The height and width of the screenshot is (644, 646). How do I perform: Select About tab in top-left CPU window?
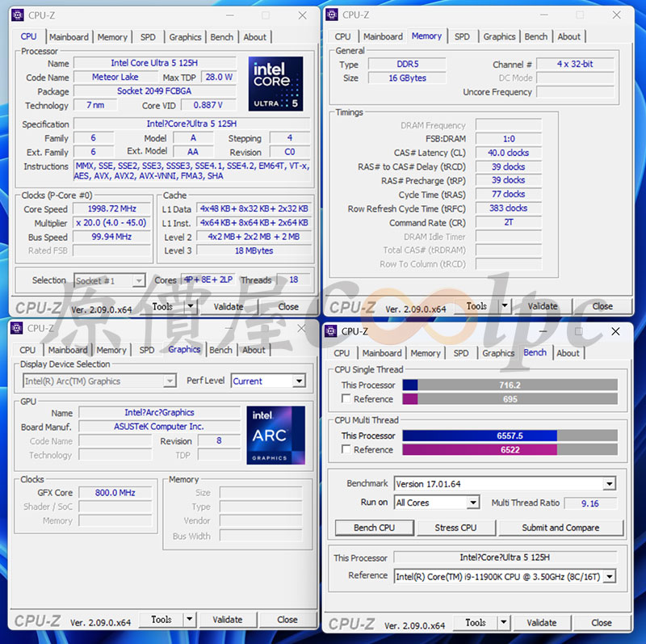pos(254,37)
